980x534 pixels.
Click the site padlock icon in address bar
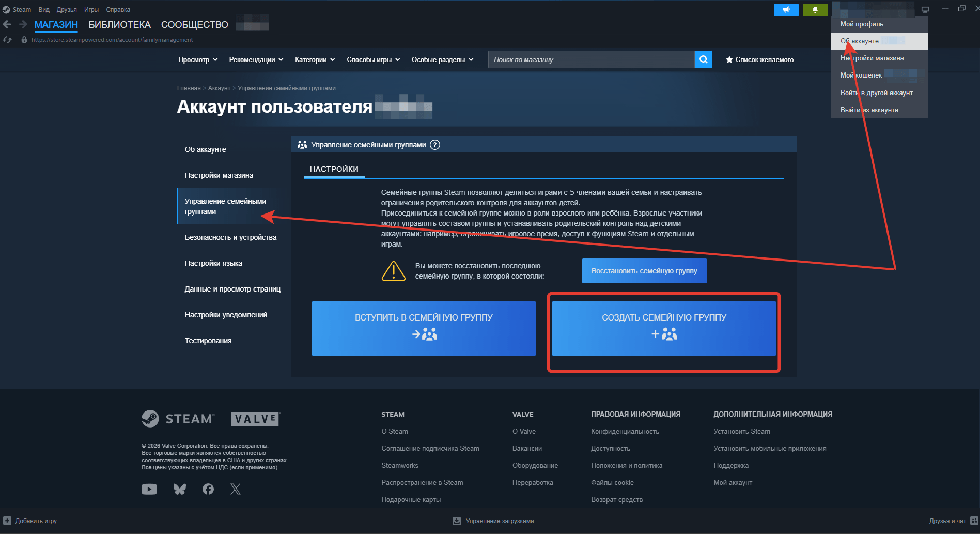[24, 40]
